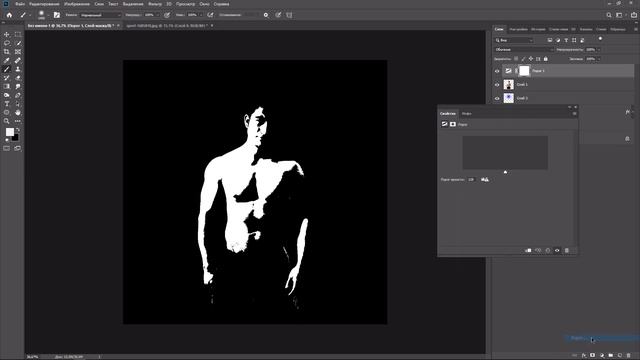The image size is (640, 360).
Task: Filter layers by pixel layers icon
Action: pos(550,40)
